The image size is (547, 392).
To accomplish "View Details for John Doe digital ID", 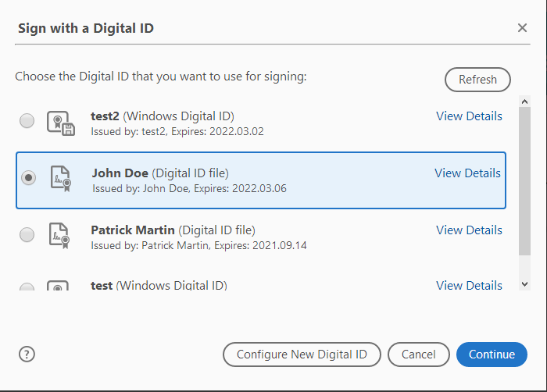I will [x=467, y=173].
